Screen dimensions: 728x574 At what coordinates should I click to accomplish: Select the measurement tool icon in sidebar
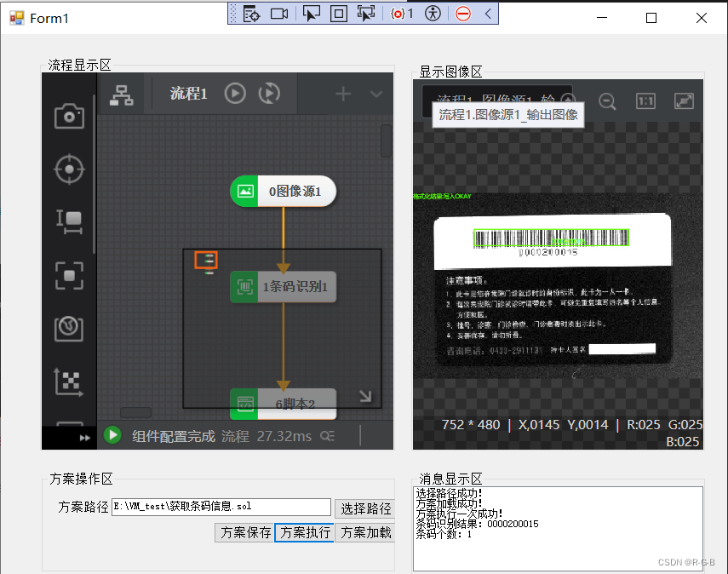coord(69,221)
